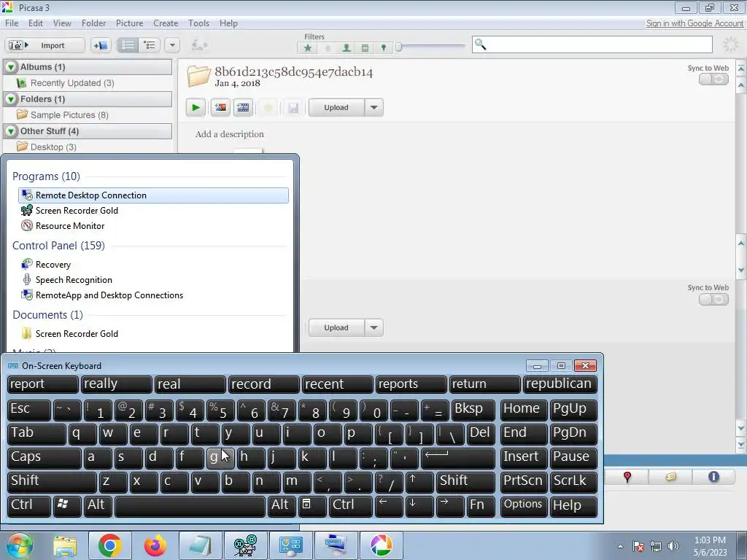Click the Caps key on keyboard

click(44, 458)
